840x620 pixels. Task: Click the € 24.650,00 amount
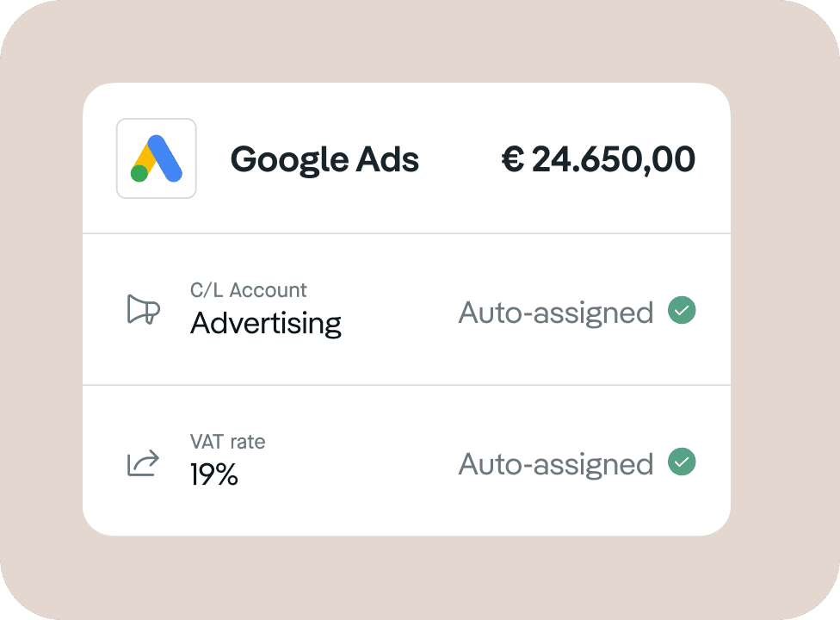coord(598,159)
